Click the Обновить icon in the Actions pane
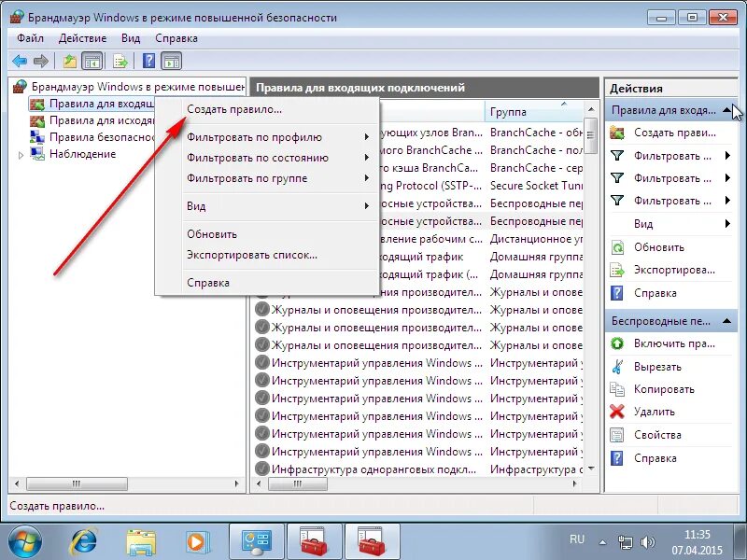Image resolution: width=747 pixels, height=560 pixels. coord(617,247)
